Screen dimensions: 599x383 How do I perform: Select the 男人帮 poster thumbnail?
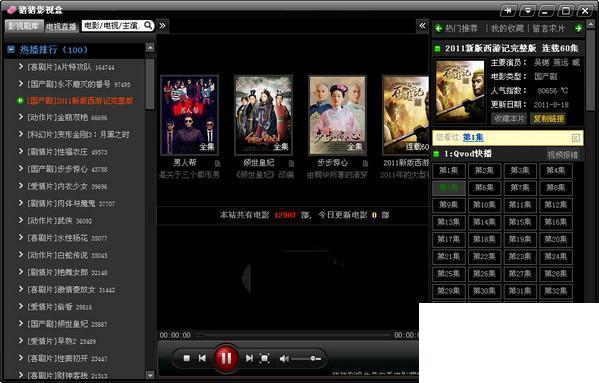pos(189,115)
